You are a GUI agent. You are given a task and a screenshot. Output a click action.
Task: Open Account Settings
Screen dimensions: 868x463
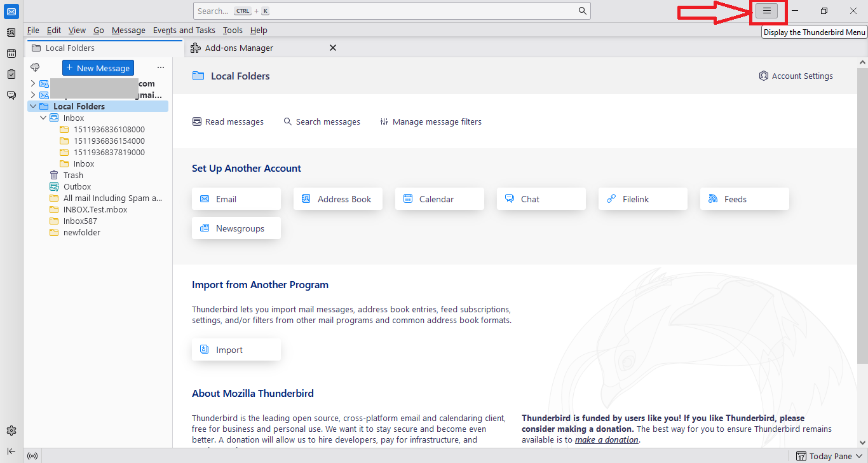pos(796,76)
